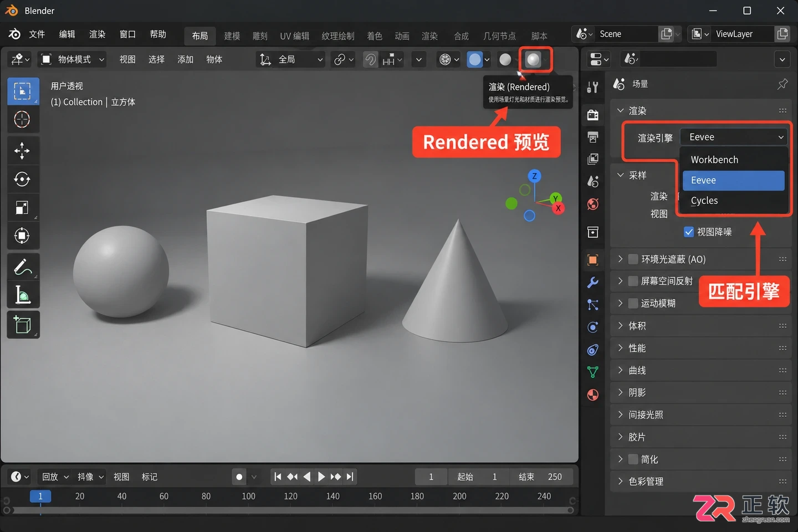Turn on the 运动模糊 checkbox
Screen dimensions: 798x532
click(633, 303)
